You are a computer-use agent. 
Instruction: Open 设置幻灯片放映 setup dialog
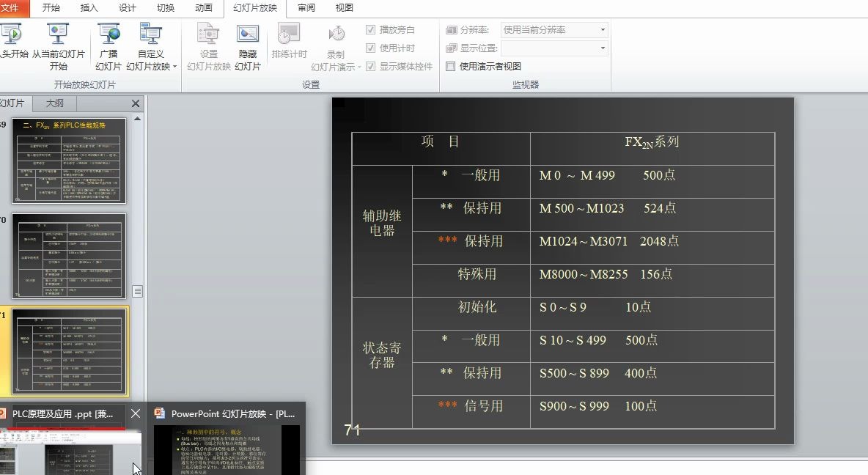coord(207,44)
